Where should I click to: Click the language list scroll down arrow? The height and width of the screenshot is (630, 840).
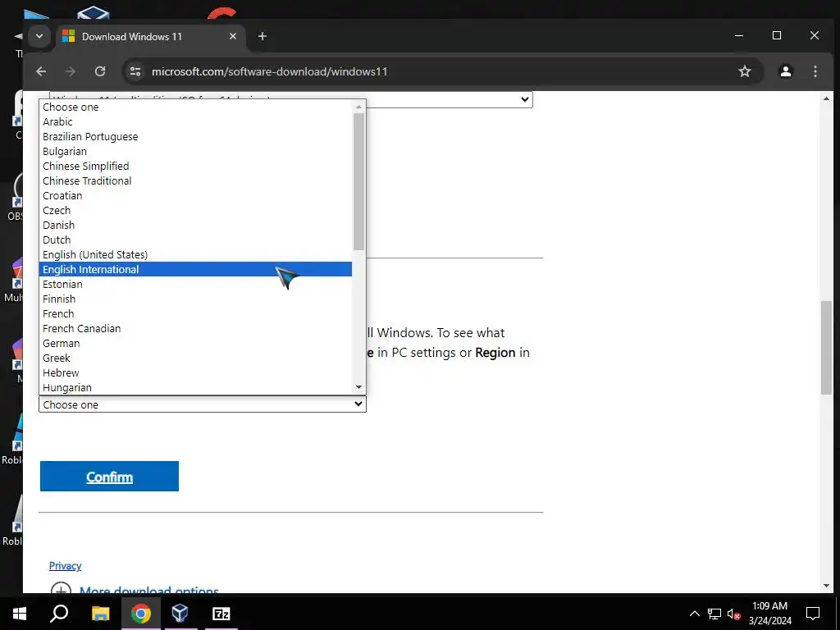click(358, 387)
